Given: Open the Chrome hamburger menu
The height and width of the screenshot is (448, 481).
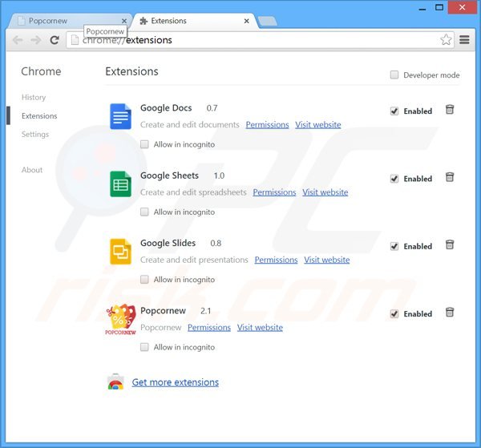Looking at the screenshot, I should pyautogui.click(x=464, y=40).
